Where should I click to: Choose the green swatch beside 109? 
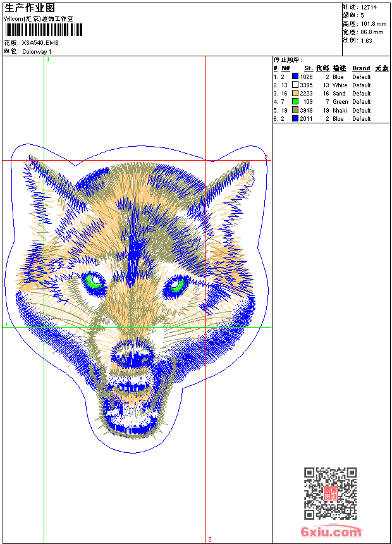295,101
